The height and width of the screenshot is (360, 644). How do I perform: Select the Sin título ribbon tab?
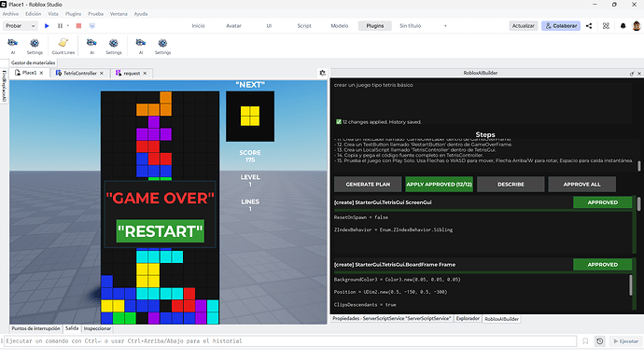pyautogui.click(x=411, y=26)
